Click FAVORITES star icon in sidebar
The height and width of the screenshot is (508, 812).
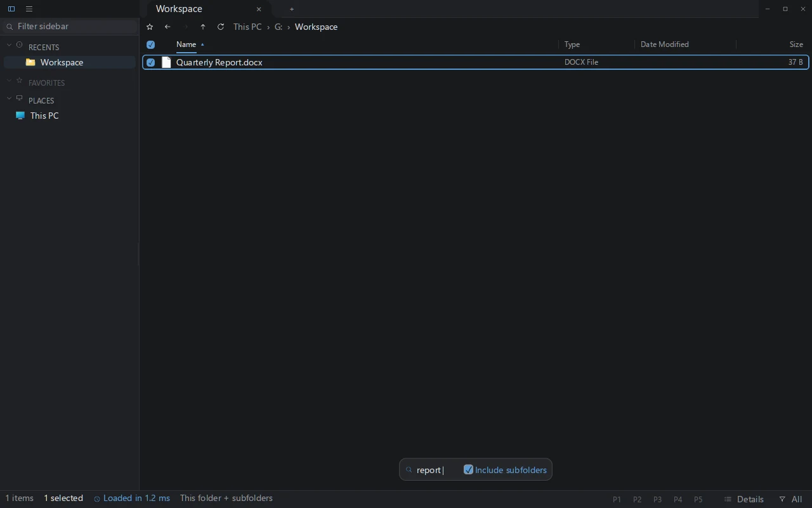[19, 81]
